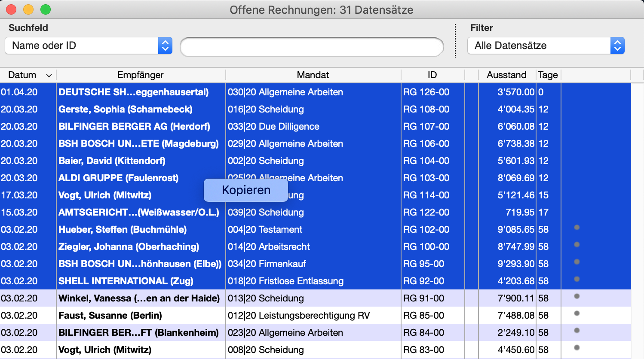Select Ziegler, Johanna (Oberhaching)
This screenshot has height=359, width=644.
(129, 247)
